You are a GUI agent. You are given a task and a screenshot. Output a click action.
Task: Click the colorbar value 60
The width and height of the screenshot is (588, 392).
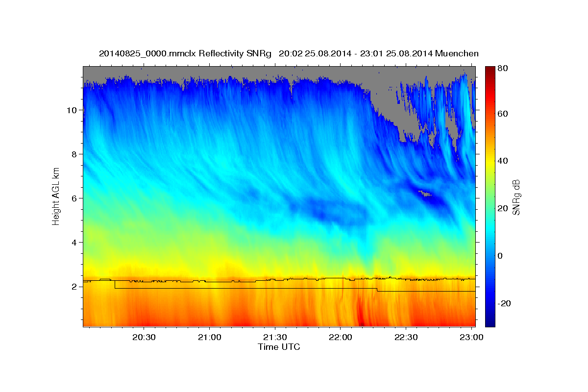tap(504, 114)
